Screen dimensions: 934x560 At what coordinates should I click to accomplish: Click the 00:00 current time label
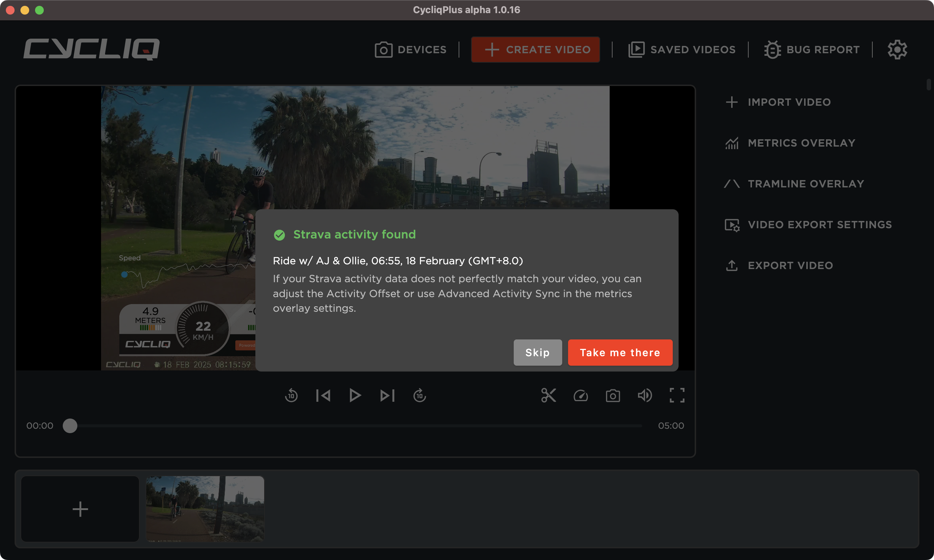(x=40, y=426)
